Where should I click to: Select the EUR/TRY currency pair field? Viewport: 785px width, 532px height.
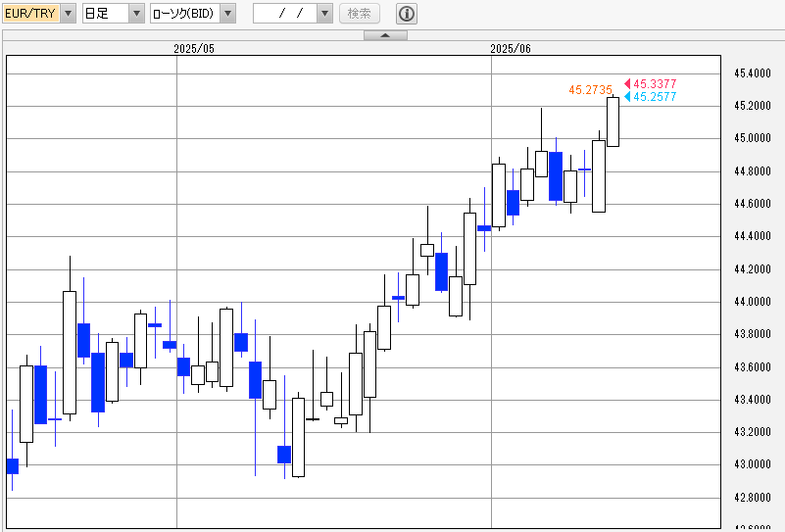click(31, 14)
